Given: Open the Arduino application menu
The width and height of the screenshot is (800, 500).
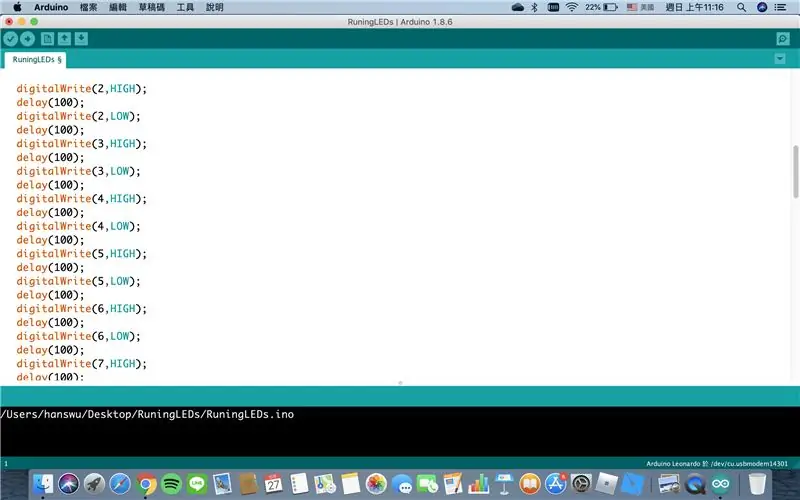Looking at the screenshot, I should [51, 7].
